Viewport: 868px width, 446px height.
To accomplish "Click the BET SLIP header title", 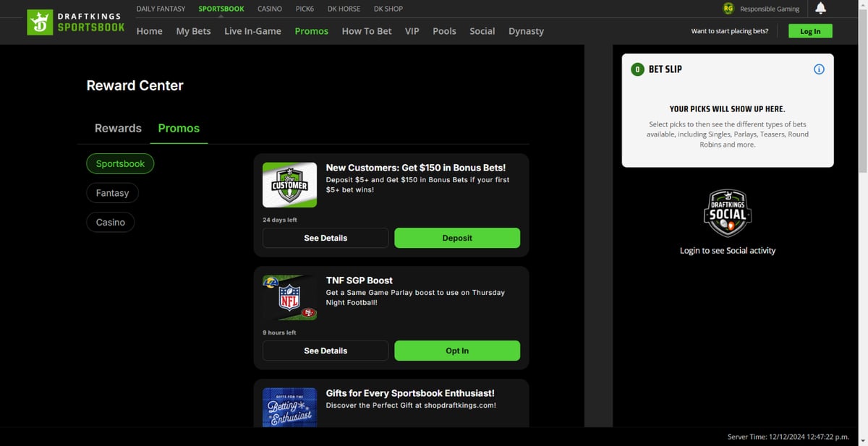I will (665, 69).
